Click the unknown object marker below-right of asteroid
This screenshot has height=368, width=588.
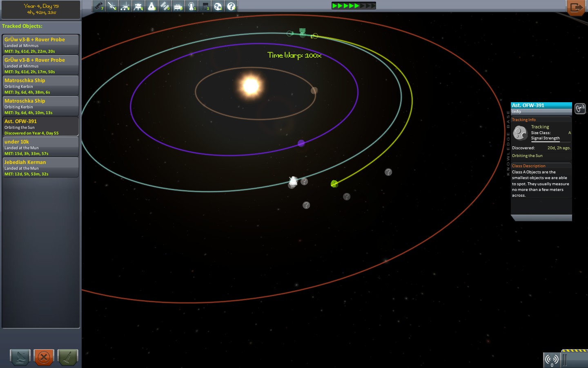347,197
